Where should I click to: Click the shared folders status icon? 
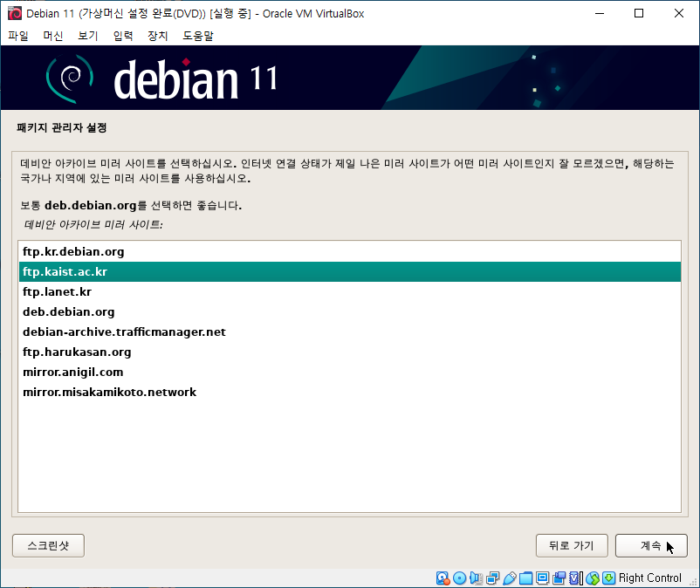pos(526,578)
